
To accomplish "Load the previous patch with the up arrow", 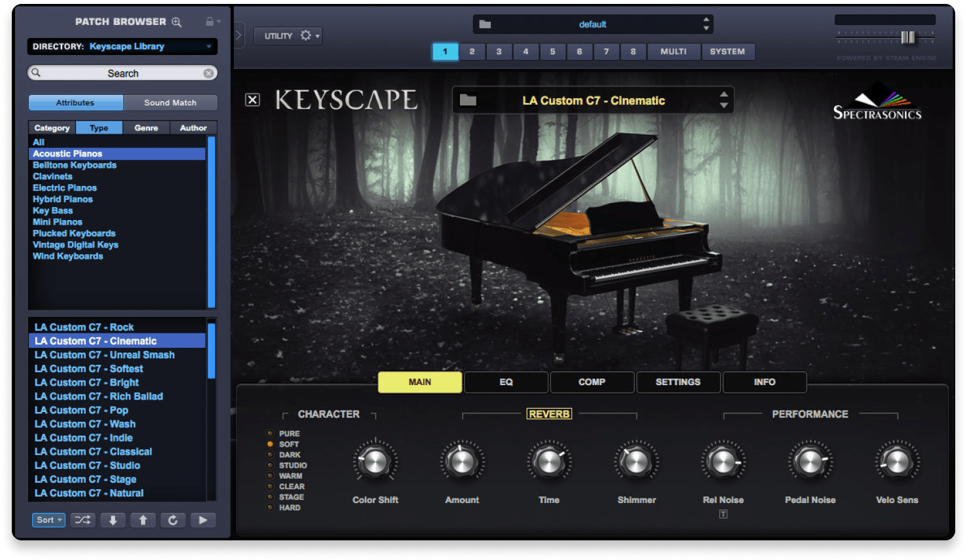I will point(143,519).
